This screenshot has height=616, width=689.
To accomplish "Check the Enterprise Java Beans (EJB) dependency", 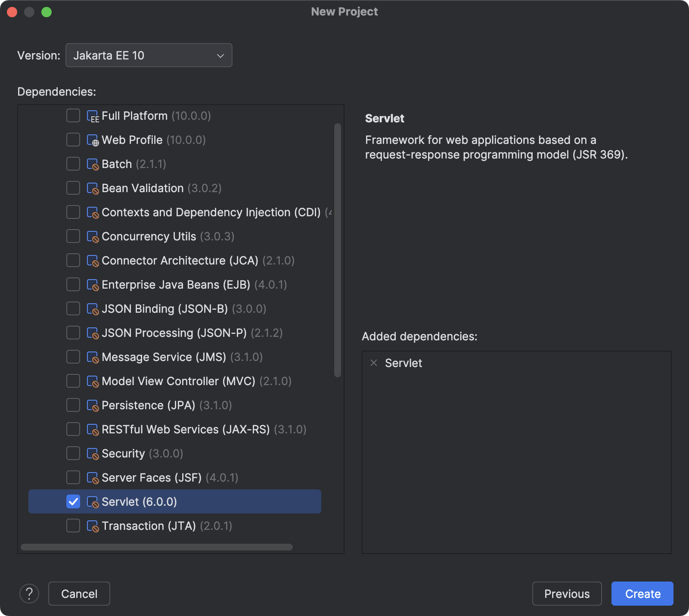I will click(73, 284).
